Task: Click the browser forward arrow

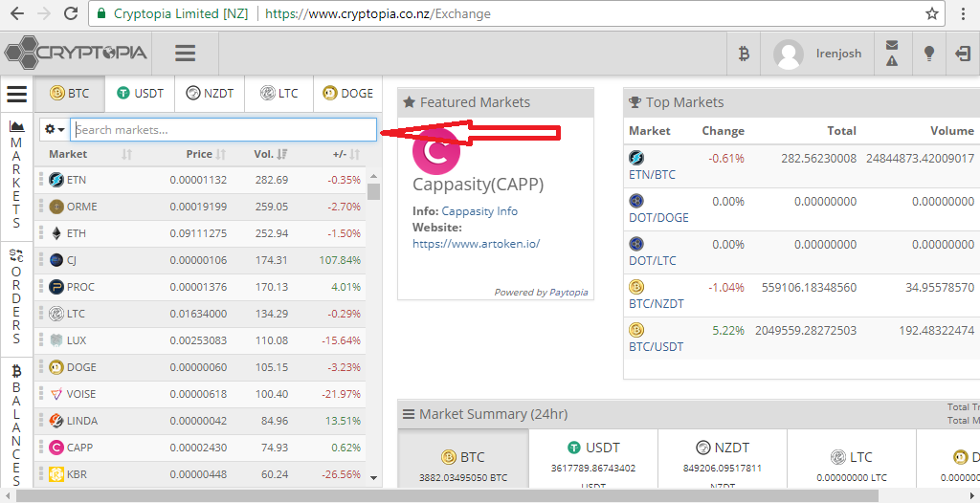Action: (44, 13)
